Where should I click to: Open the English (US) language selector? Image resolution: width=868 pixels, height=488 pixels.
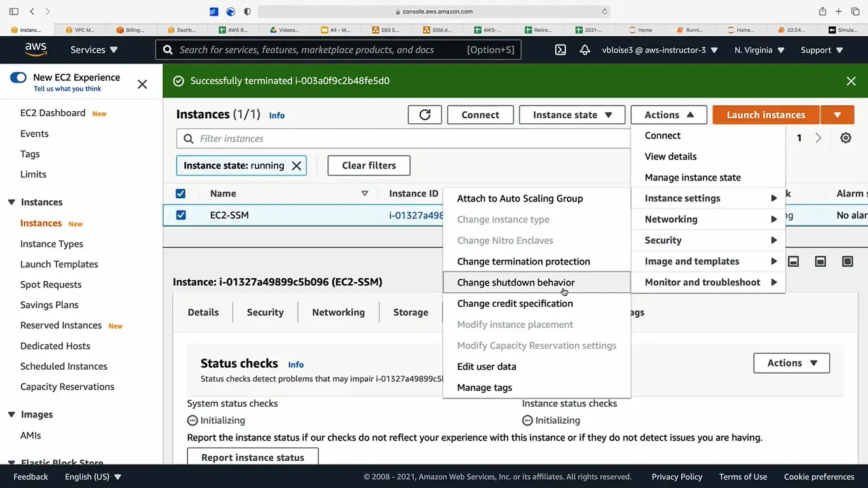pos(93,477)
